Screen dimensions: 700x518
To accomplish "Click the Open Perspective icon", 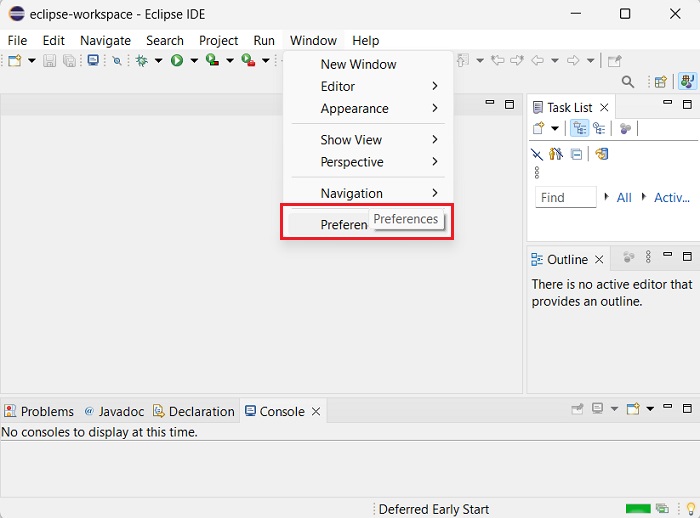I will point(660,82).
